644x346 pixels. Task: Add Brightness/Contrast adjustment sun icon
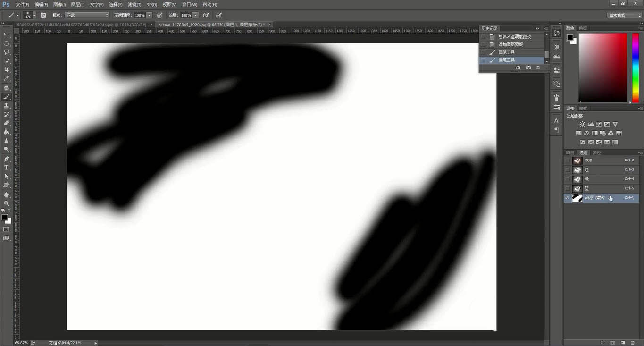(583, 124)
